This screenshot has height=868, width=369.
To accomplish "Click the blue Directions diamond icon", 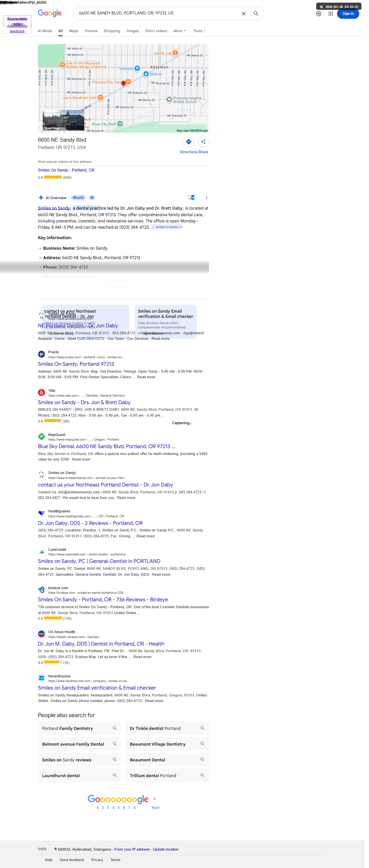I will tap(188, 141).
